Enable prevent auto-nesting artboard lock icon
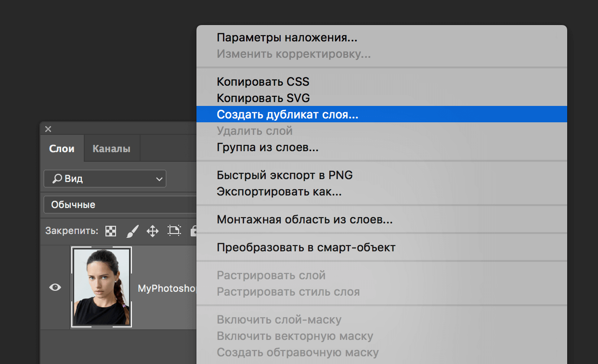 pos(174,231)
